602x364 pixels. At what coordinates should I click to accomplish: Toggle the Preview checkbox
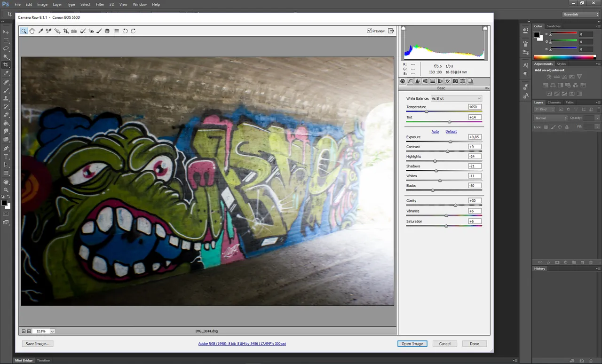[370, 31]
